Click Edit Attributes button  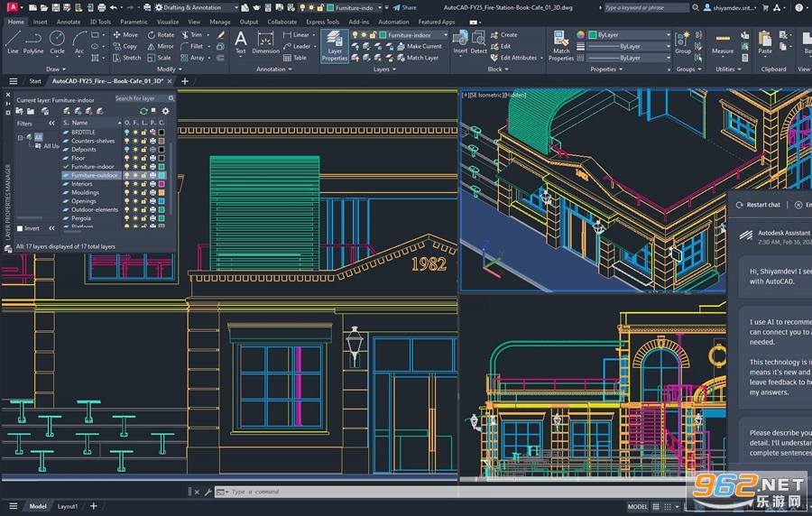tap(513, 58)
